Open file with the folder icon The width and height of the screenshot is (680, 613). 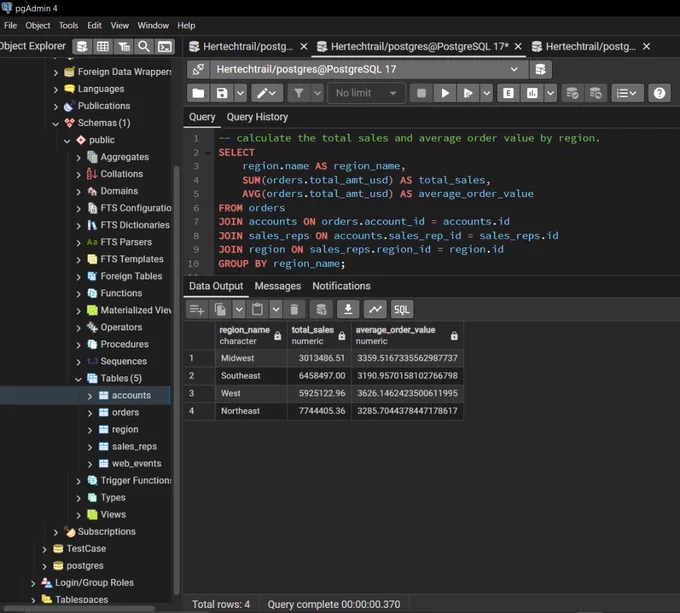tap(198, 93)
